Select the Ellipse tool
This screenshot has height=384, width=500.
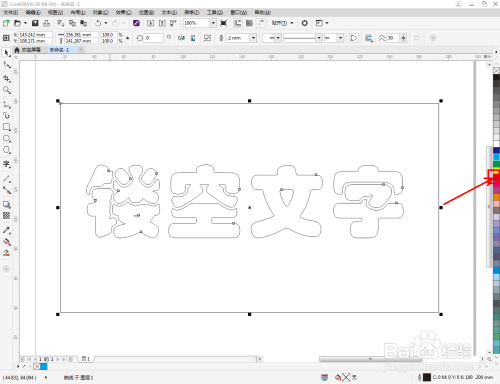(x=6, y=138)
